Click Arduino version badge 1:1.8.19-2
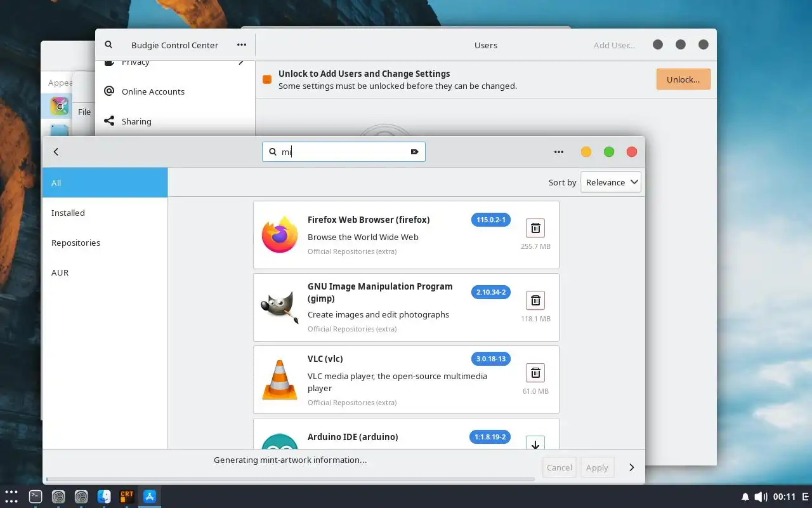Viewport: 812px width, 508px height. pos(490,437)
